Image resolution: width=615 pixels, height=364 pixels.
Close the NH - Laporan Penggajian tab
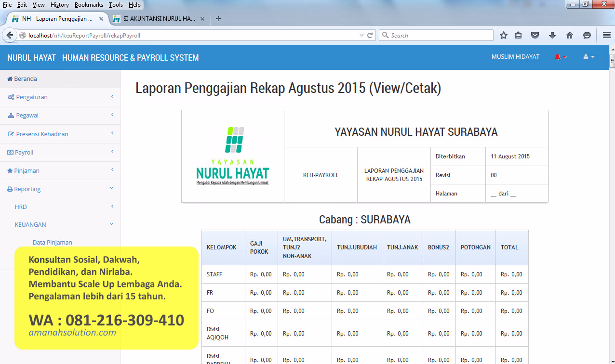coord(101,19)
